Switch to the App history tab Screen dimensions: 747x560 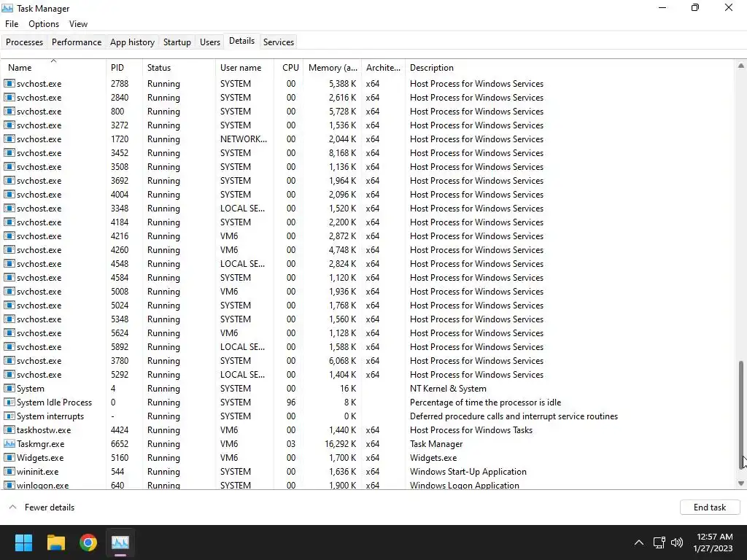click(133, 42)
